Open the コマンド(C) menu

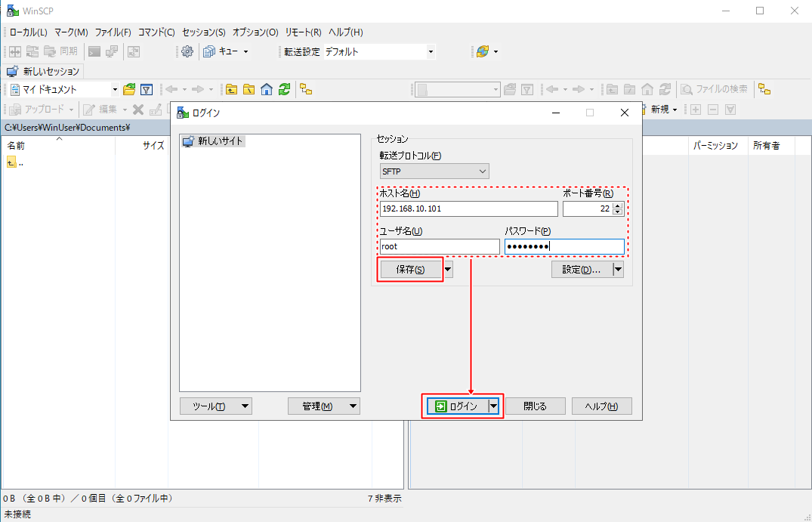pyautogui.click(x=156, y=32)
